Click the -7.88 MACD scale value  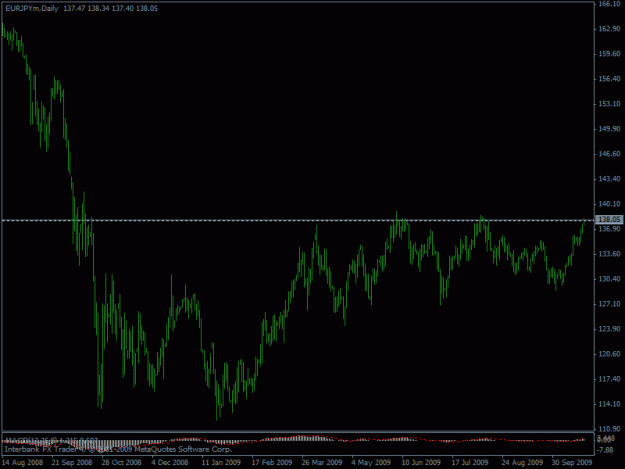(x=606, y=450)
